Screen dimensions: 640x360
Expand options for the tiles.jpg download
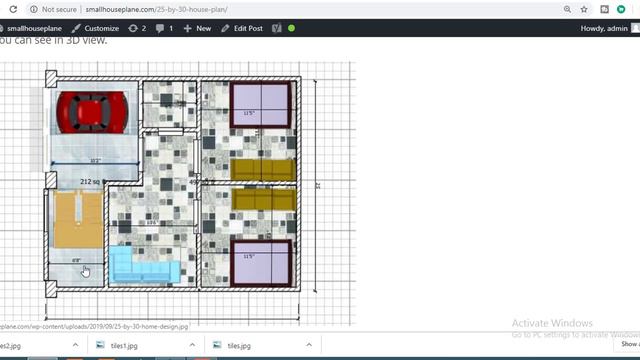coord(309,345)
